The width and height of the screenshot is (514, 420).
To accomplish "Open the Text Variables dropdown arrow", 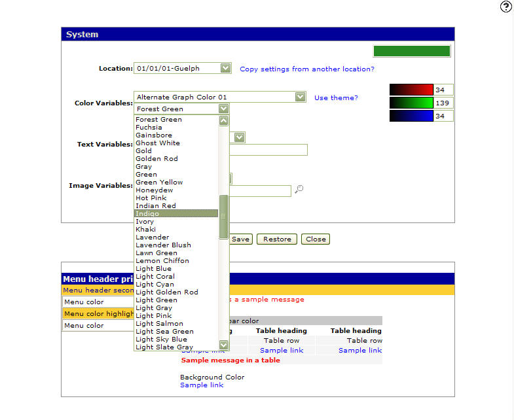I will point(239,137).
